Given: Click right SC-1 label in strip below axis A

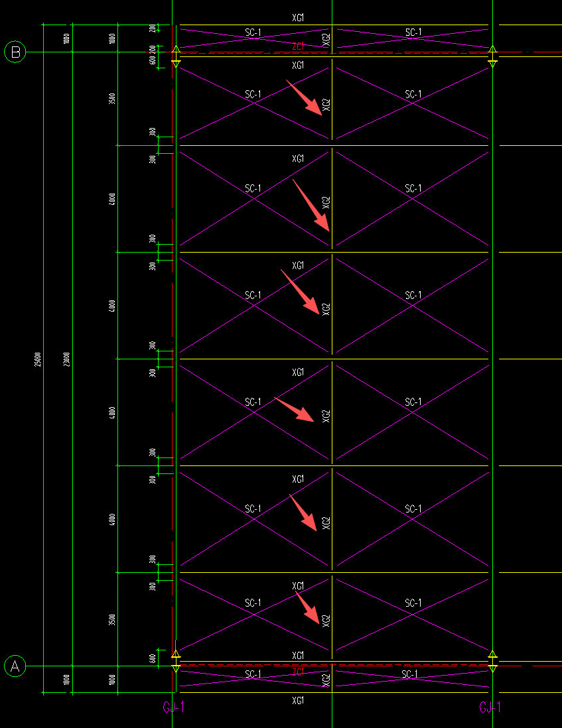Looking at the screenshot, I should [x=409, y=674].
